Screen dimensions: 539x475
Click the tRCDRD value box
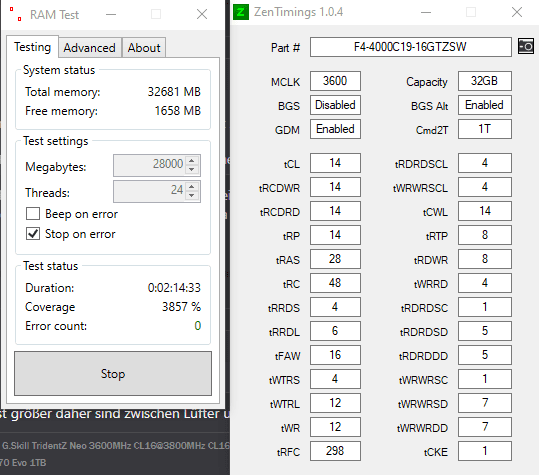335,211
